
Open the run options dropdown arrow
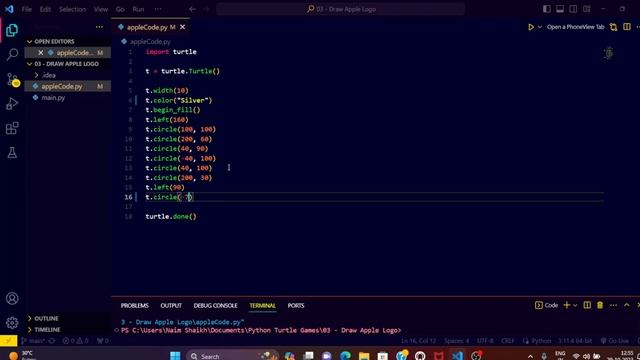(540, 27)
